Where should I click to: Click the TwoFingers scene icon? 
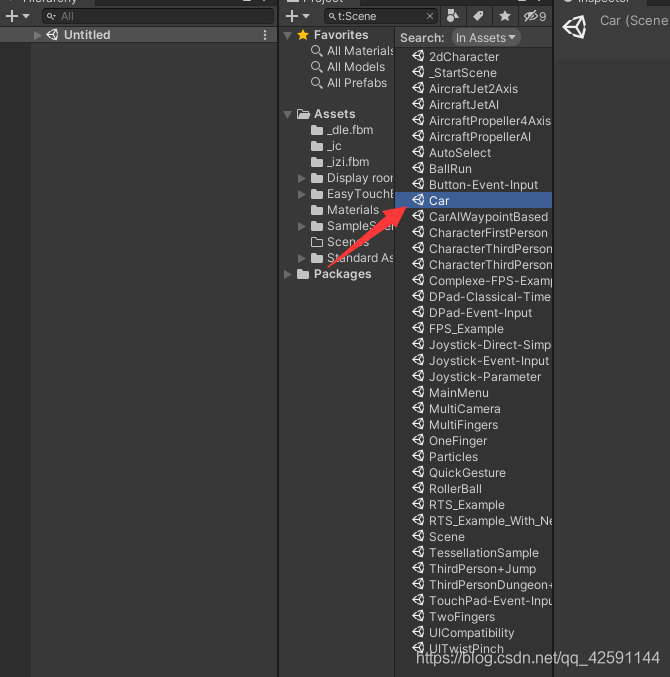click(x=418, y=616)
